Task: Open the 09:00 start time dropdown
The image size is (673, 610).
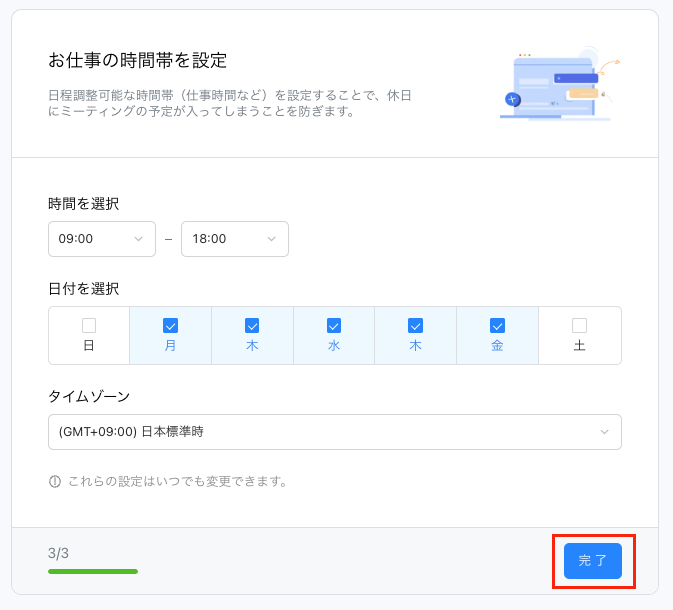Action: 102,239
